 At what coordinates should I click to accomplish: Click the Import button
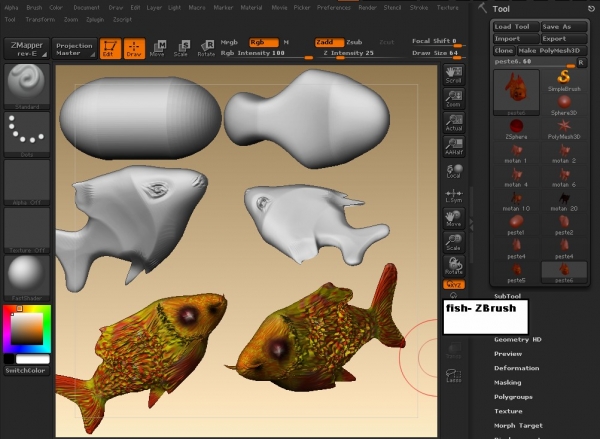(x=516, y=39)
